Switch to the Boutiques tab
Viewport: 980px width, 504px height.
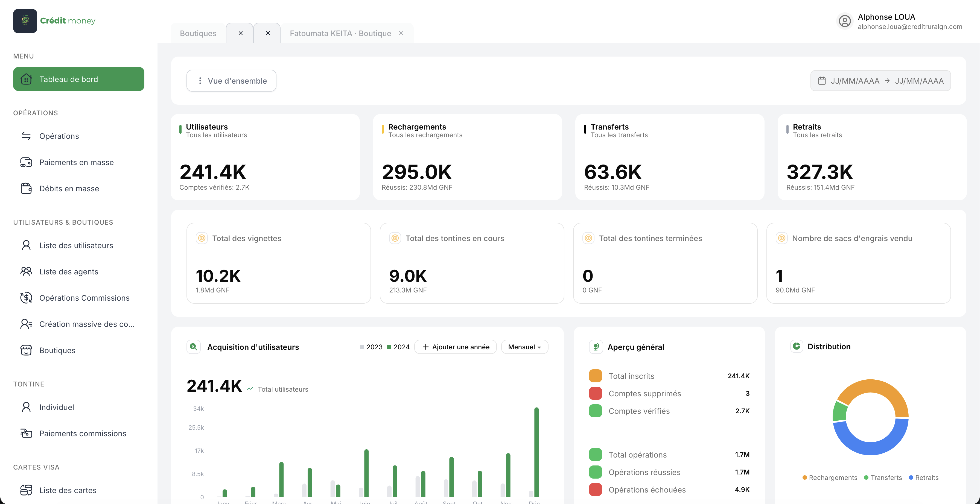point(198,33)
